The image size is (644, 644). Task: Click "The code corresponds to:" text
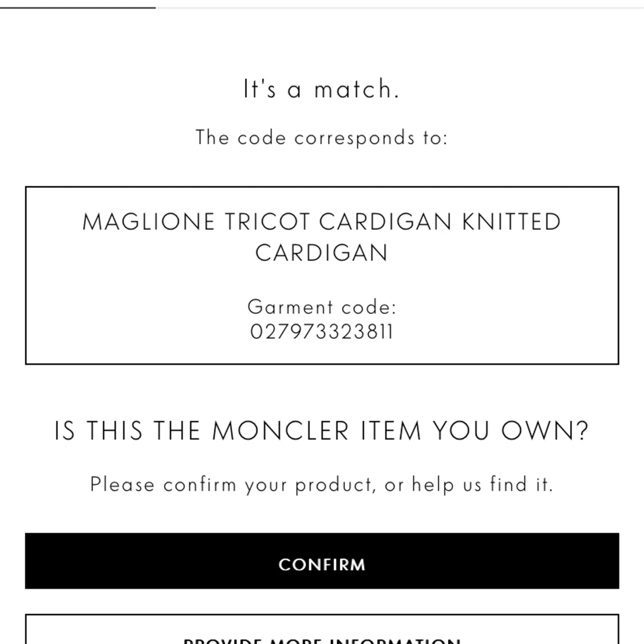click(322, 137)
